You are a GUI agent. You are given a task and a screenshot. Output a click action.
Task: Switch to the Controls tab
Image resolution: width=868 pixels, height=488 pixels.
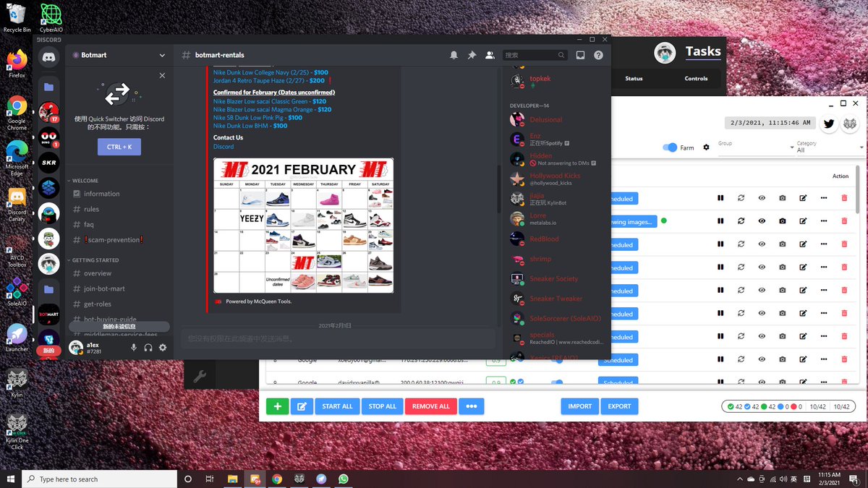[696, 78]
